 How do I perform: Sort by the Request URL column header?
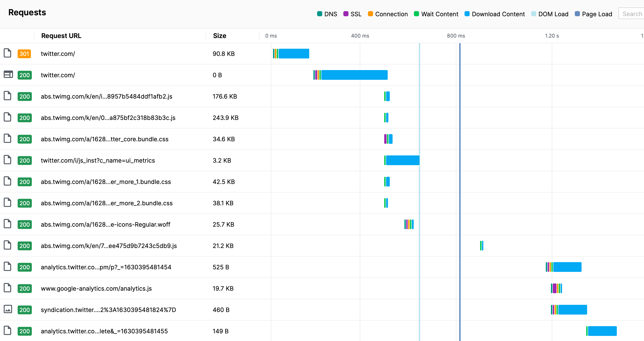61,36
